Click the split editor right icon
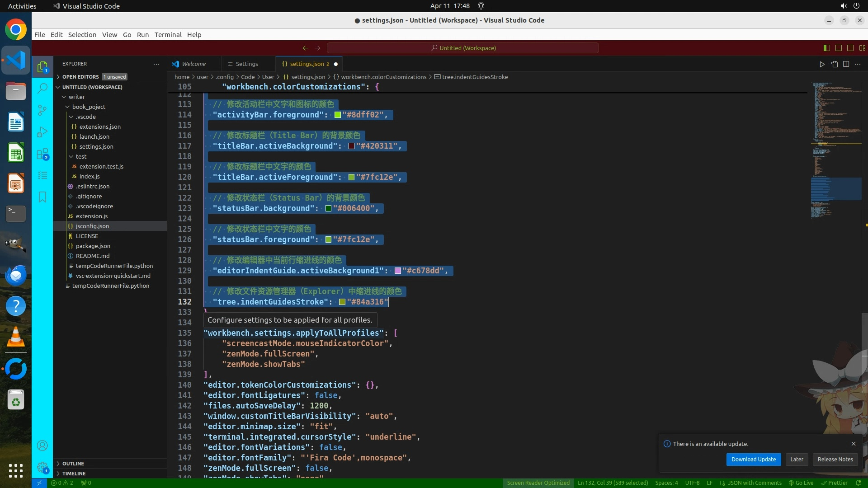868x488 pixels. 846,64
